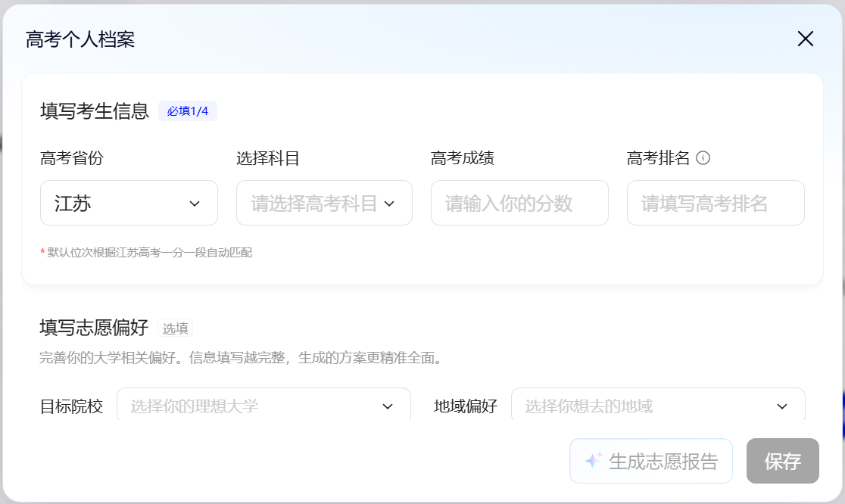Click the 选择科目 label

click(x=268, y=157)
